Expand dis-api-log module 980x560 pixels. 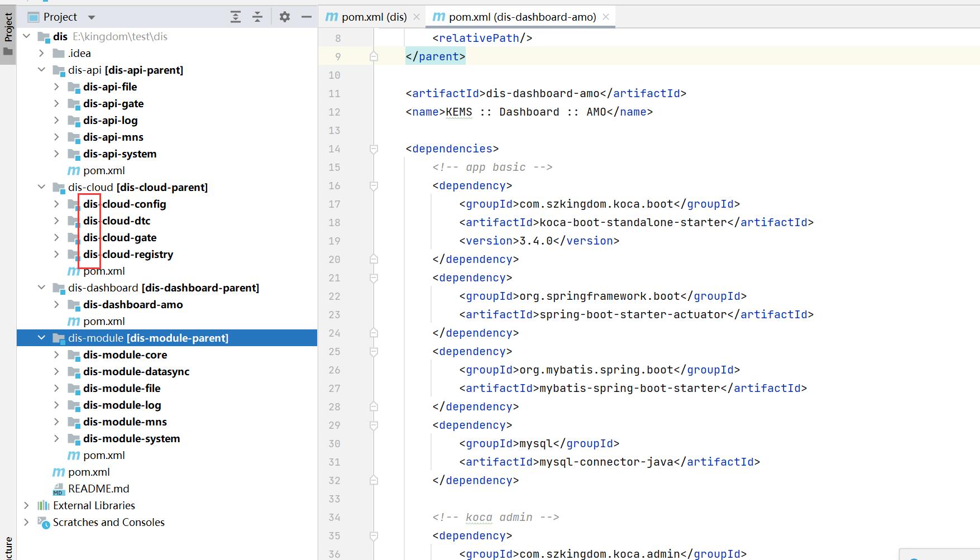pyautogui.click(x=56, y=120)
